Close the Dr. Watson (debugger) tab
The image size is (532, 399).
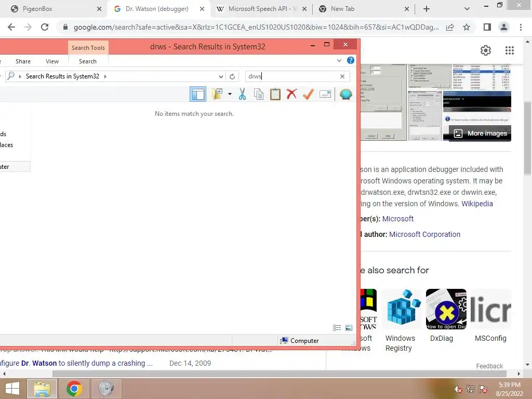tap(202, 9)
